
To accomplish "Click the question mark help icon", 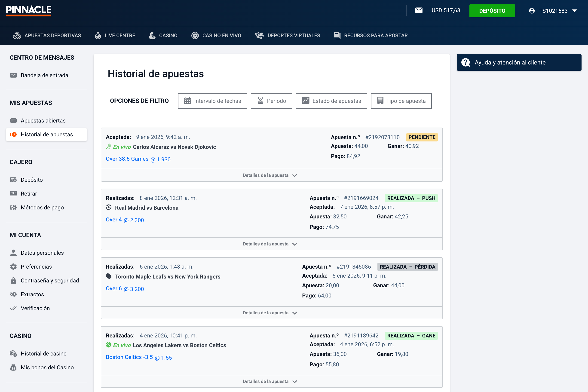I will coord(465,62).
